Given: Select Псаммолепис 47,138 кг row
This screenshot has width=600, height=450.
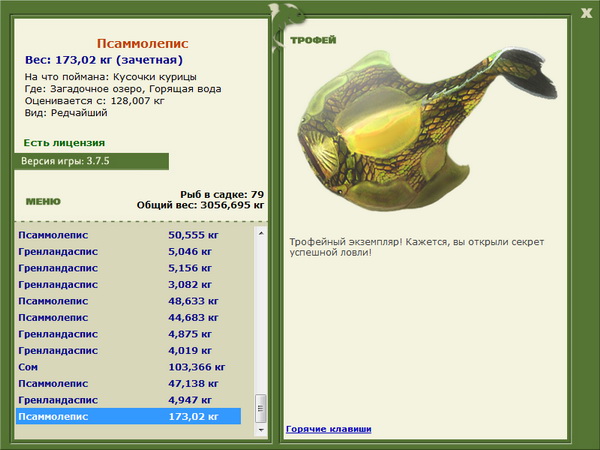Looking at the screenshot, I should tap(129, 383).
